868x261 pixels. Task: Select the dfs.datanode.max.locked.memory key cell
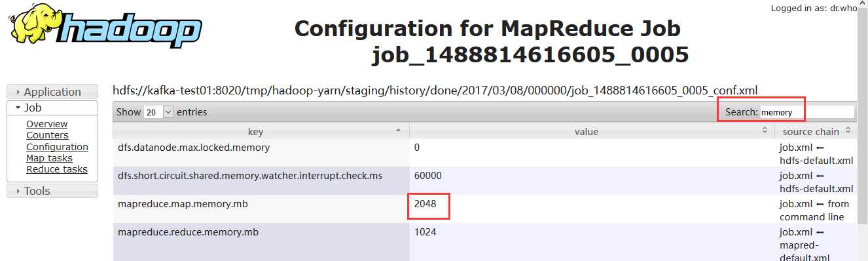coord(261,153)
